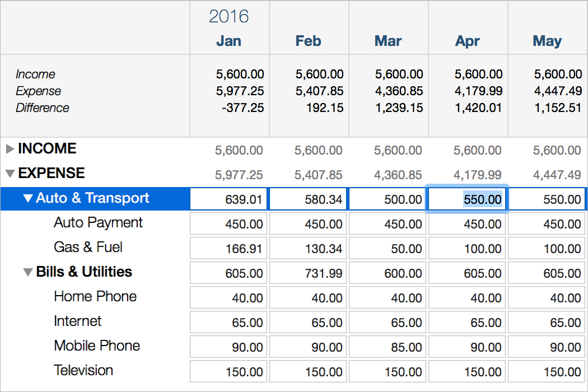Screen dimensions: 588x392
Task: Select the May column header
Action: [x=547, y=41]
